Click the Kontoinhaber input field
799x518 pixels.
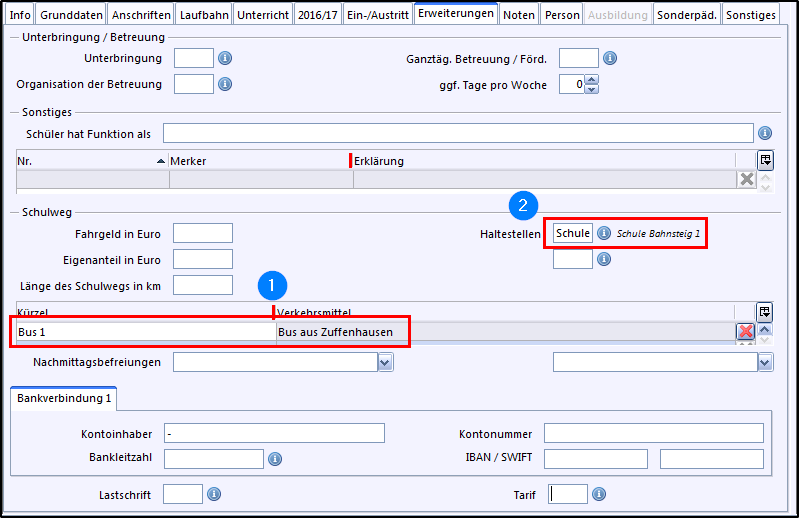click(x=274, y=433)
